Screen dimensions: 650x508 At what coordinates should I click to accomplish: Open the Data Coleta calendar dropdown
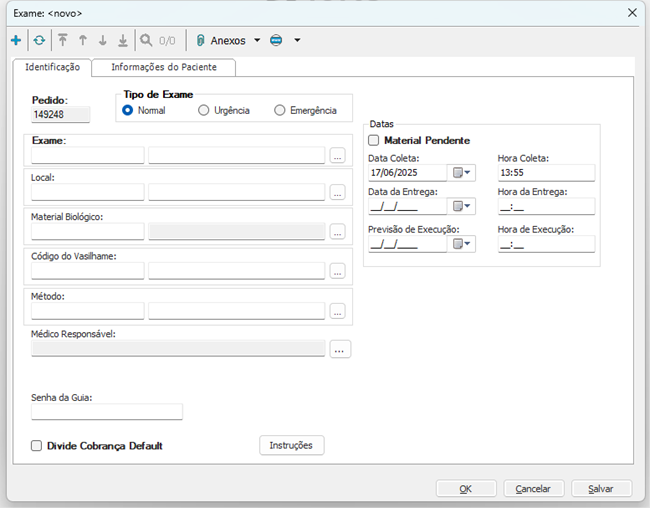click(x=462, y=173)
